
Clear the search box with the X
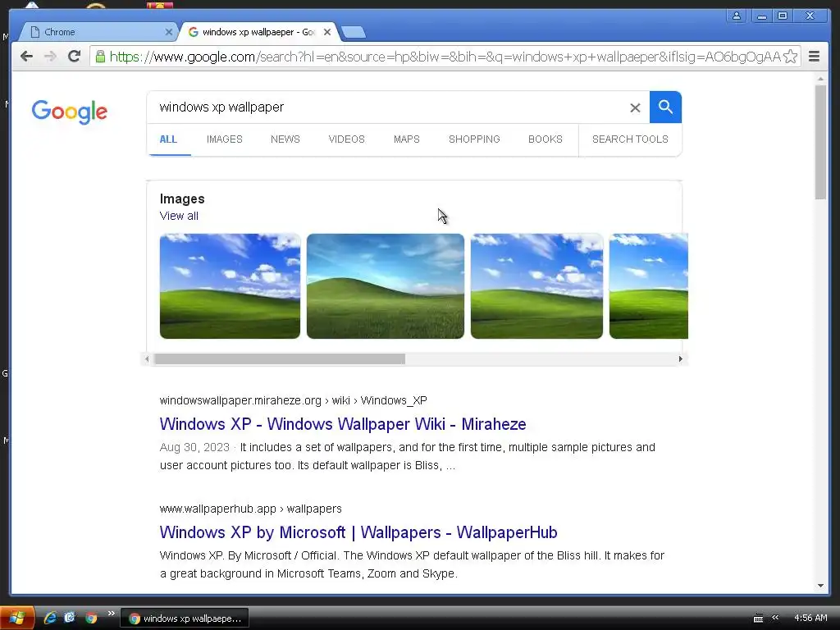(635, 107)
